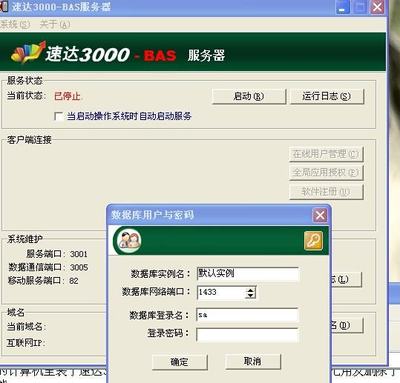This screenshot has height=383, width=400.
Task: Click the disabled 软件注册 button
Action: (326, 192)
